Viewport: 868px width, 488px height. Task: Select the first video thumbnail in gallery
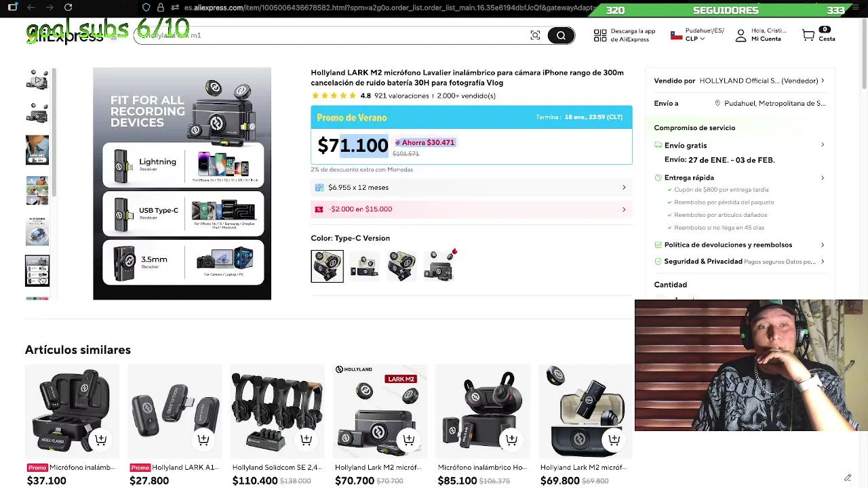point(37,79)
